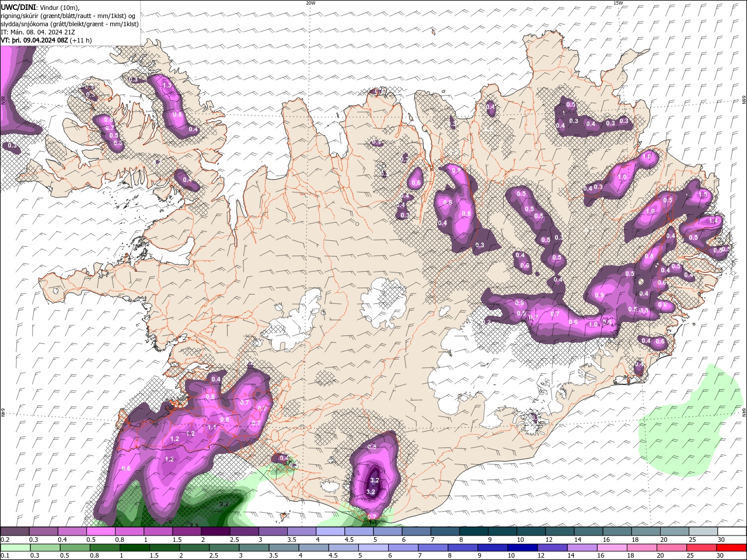Click the '0.1' value under the lower legend
Viewport: 747px width, 560px height.
click(x=5, y=556)
